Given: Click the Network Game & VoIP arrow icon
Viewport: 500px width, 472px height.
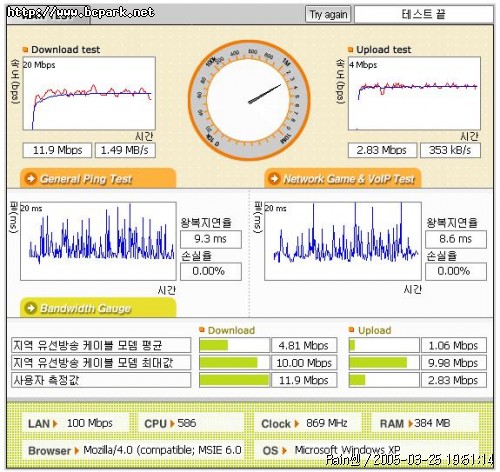Looking at the screenshot, I should coord(274,178).
